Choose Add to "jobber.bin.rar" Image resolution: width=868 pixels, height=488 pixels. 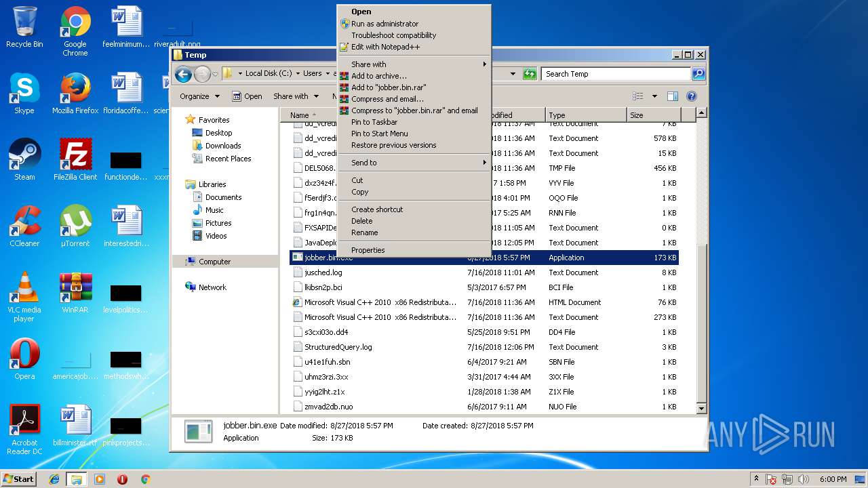tap(414, 87)
